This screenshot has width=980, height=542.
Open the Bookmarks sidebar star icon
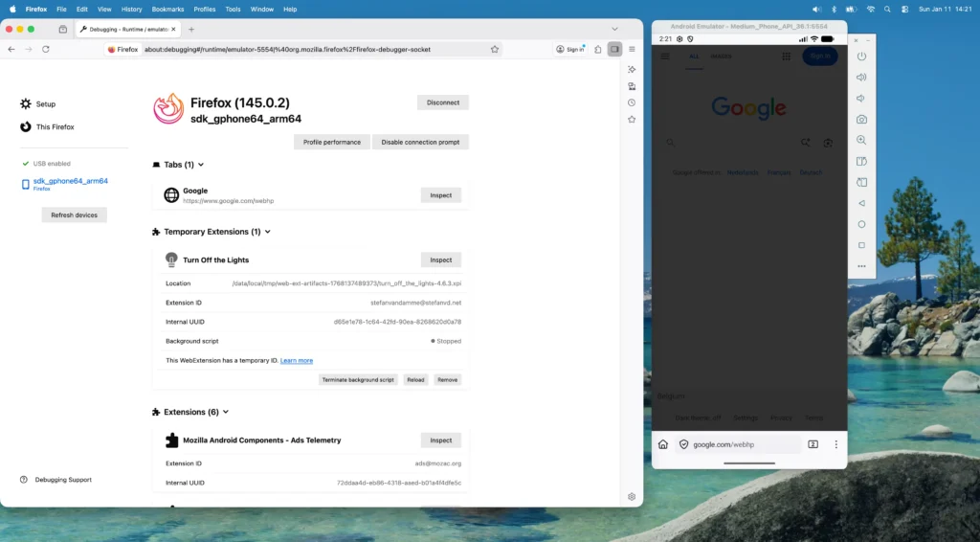point(632,120)
